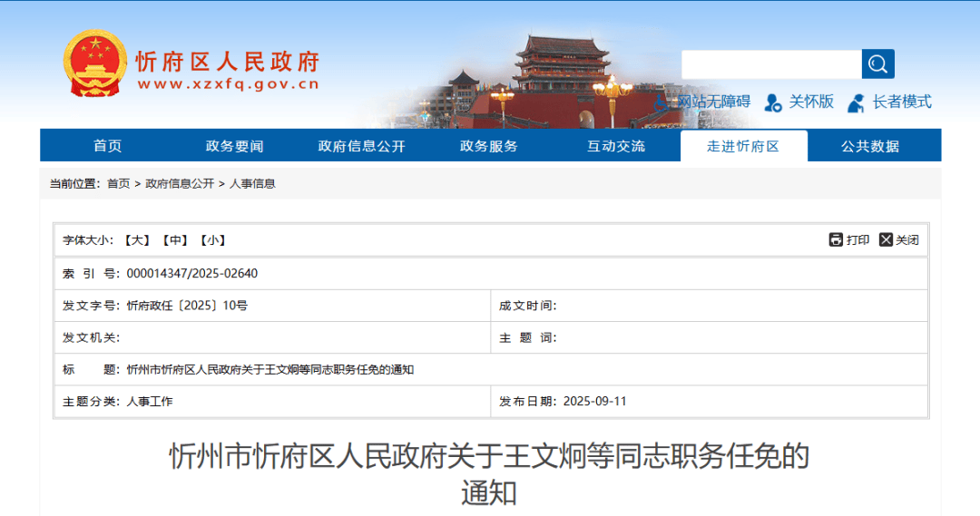Click the close X icon
This screenshot has height=516, width=980.
click(886, 239)
